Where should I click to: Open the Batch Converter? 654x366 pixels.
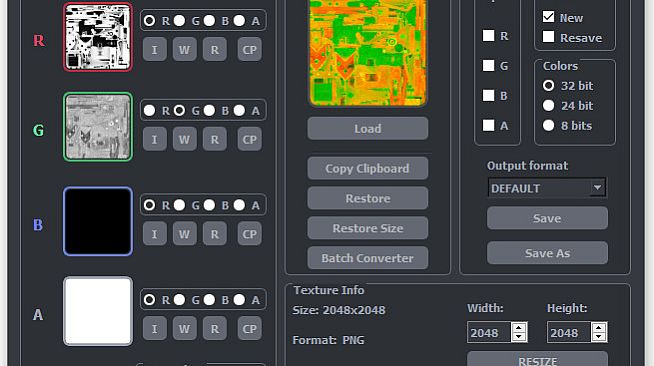coord(367,258)
